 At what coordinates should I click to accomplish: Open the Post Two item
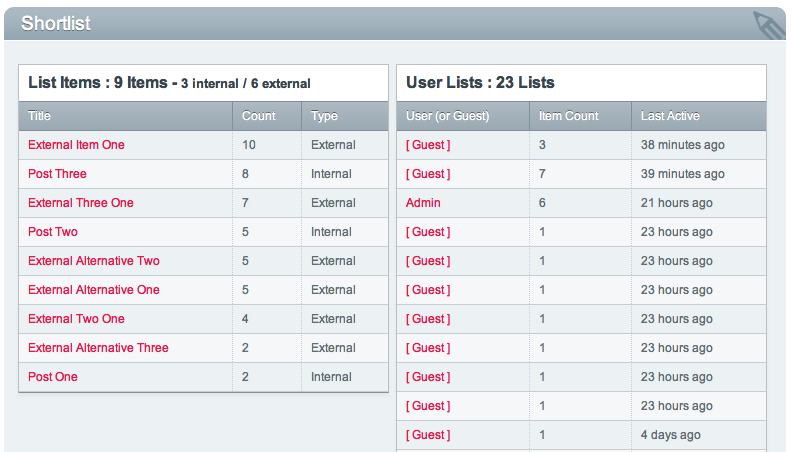point(53,232)
